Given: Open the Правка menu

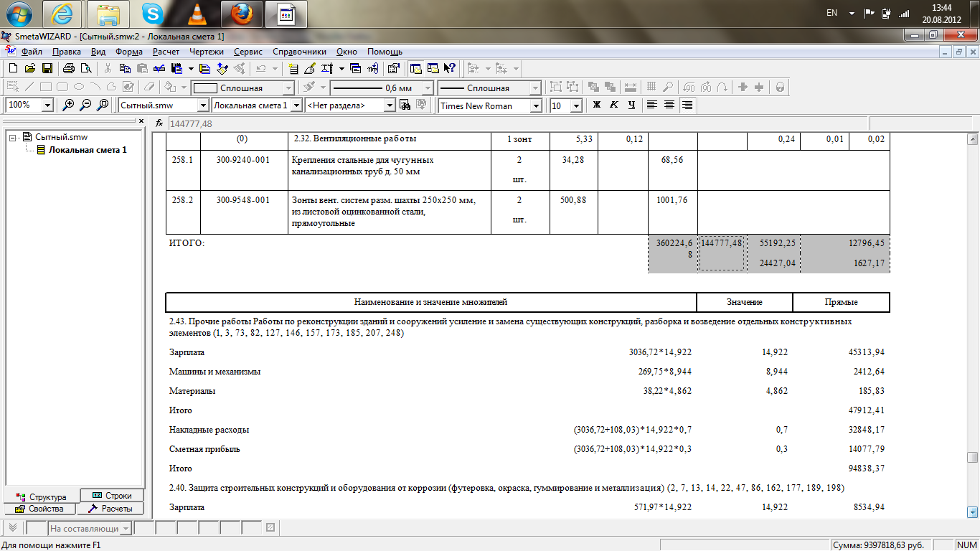Looking at the screenshot, I should tap(67, 52).
